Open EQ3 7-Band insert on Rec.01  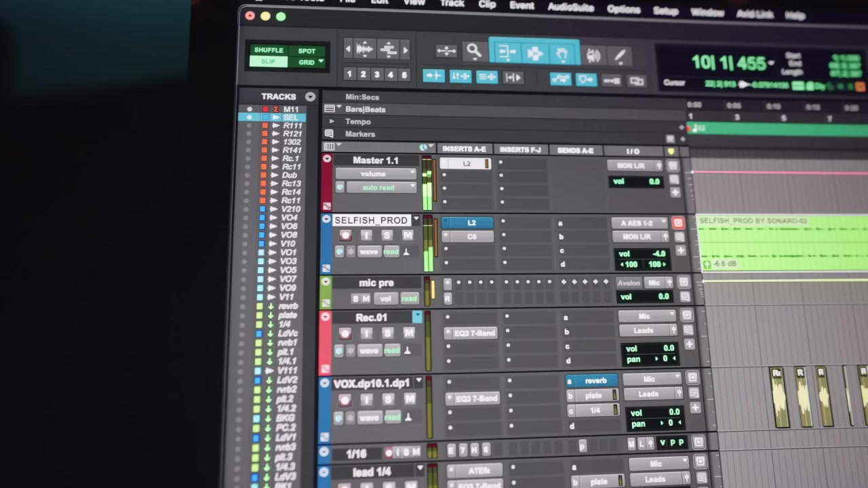473,333
